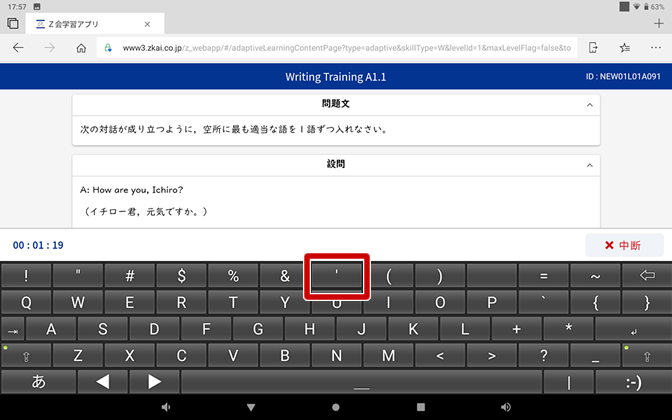This screenshot has height=420, width=672.
Task: Tap the backtick ` key
Action: (543, 302)
